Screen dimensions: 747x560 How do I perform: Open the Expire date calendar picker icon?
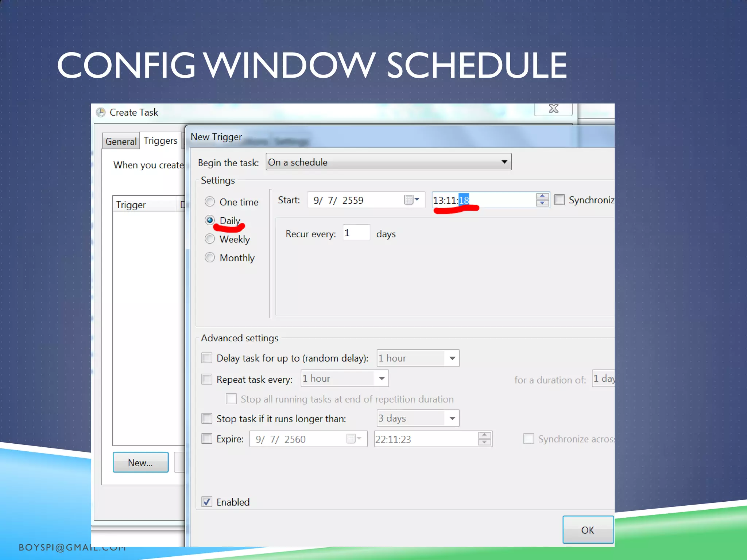coord(354,439)
